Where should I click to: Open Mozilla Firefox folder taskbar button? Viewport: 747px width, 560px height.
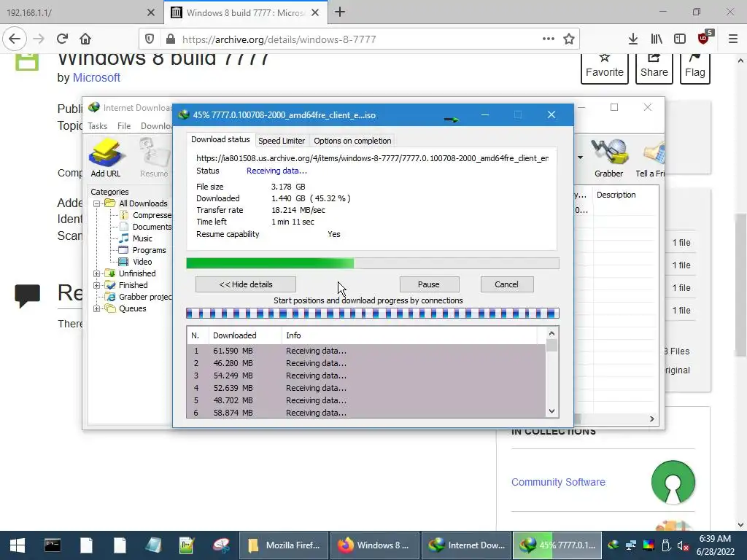[284, 545]
